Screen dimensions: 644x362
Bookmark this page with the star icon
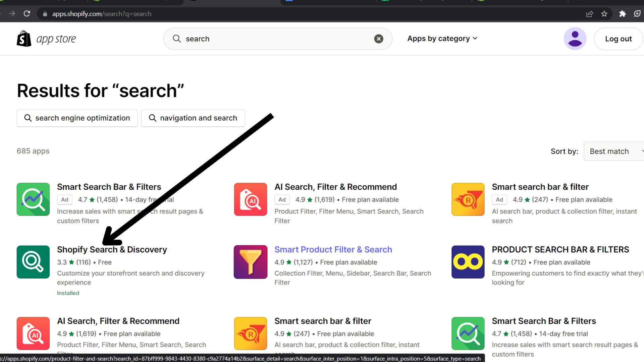[x=604, y=14]
